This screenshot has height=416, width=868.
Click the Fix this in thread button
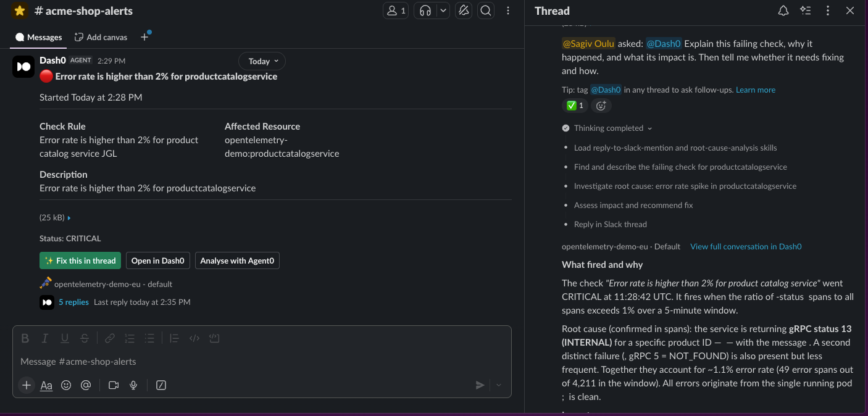click(x=80, y=260)
